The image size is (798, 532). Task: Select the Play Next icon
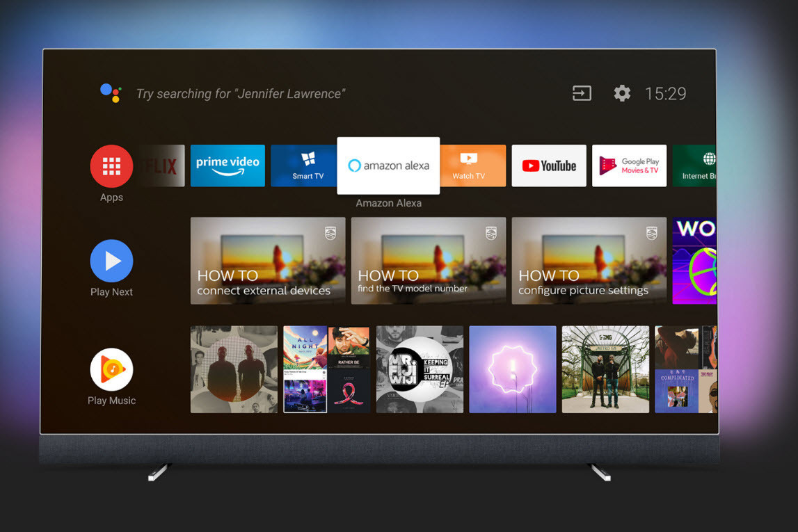click(111, 261)
